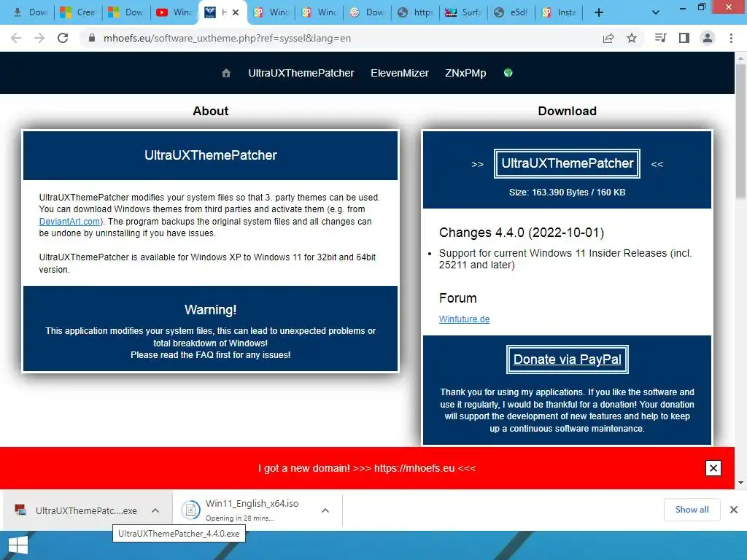747x560 pixels.
Task: Click the scrollbar up arrow
Action: [740, 58]
